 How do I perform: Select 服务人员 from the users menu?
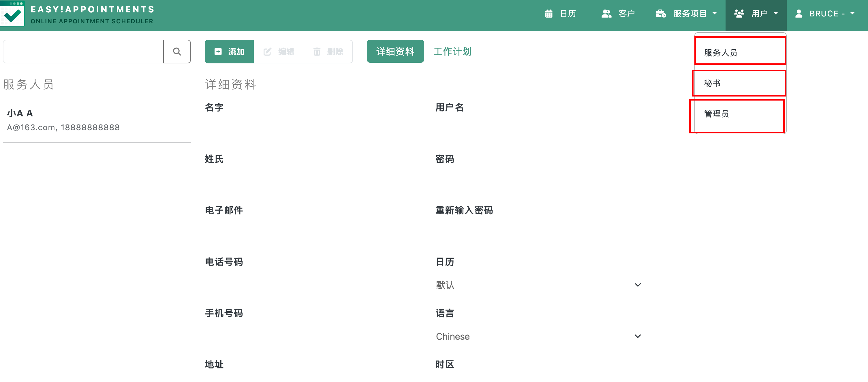click(740, 52)
